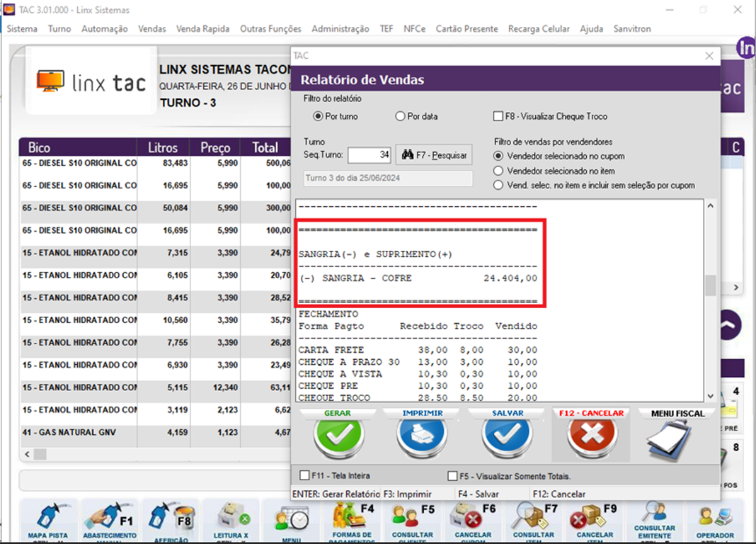Open Mapa Pista in bottom toolbar
This screenshot has width=756, height=544.
click(47, 520)
